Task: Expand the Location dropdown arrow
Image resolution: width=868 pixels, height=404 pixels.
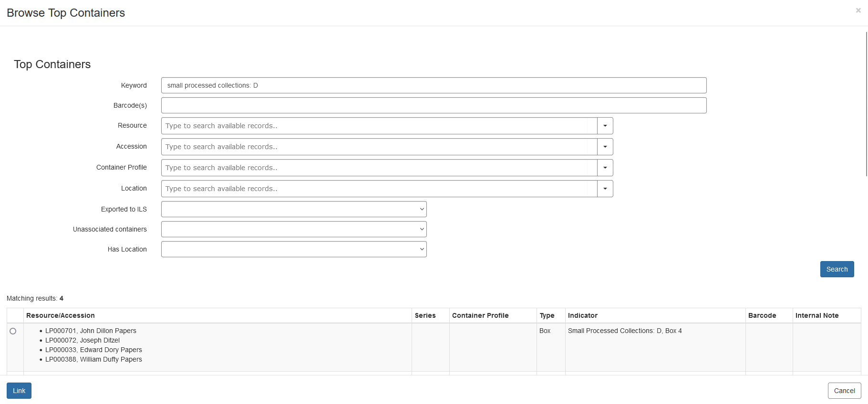Action: [x=605, y=189]
